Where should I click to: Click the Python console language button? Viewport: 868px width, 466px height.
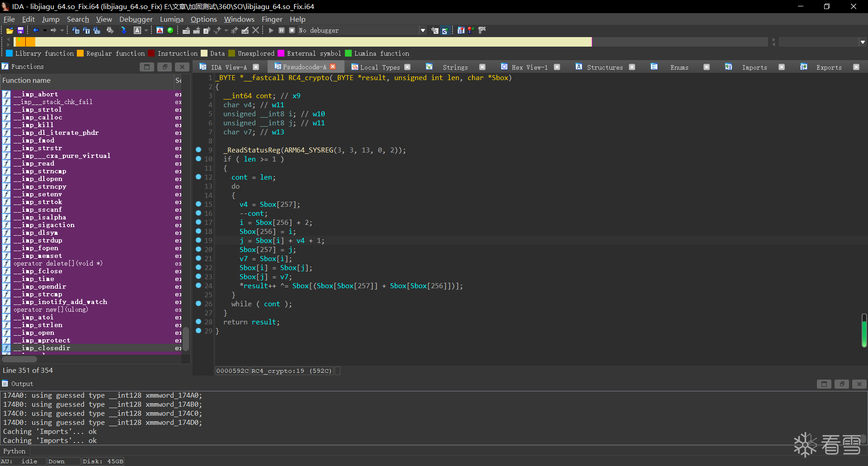click(14, 451)
